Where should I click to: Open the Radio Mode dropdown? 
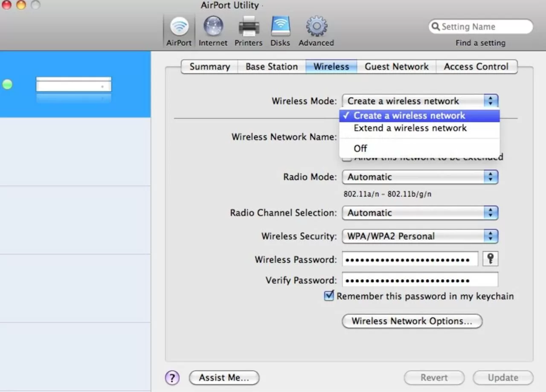coord(420,177)
